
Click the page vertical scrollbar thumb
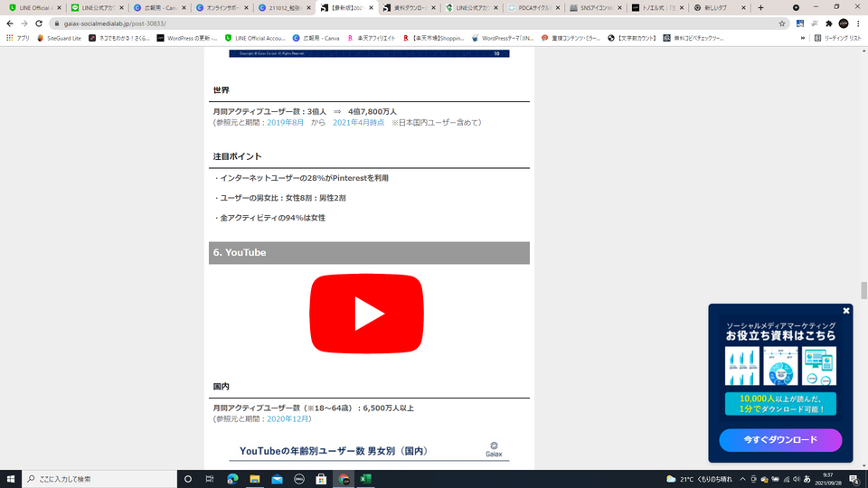click(863, 290)
